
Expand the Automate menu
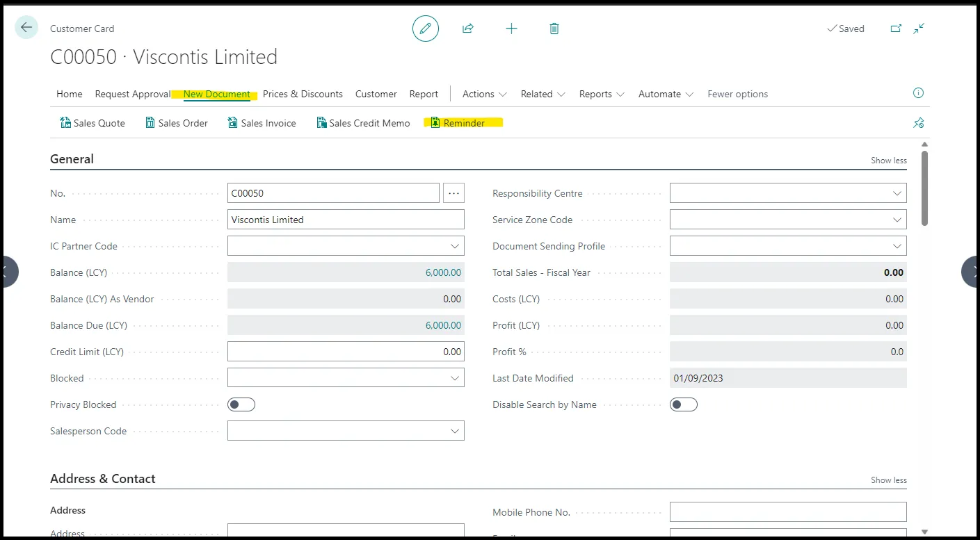click(x=666, y=94)
